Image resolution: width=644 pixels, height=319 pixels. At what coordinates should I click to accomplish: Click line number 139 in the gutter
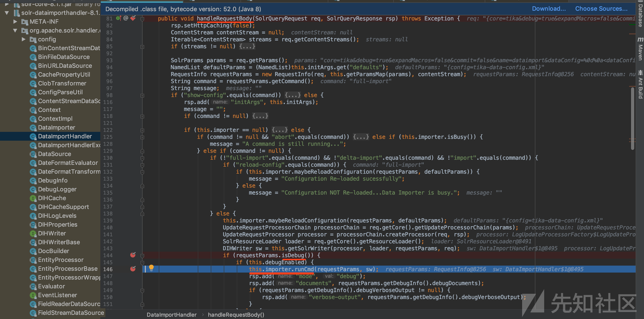coord(108,221)
